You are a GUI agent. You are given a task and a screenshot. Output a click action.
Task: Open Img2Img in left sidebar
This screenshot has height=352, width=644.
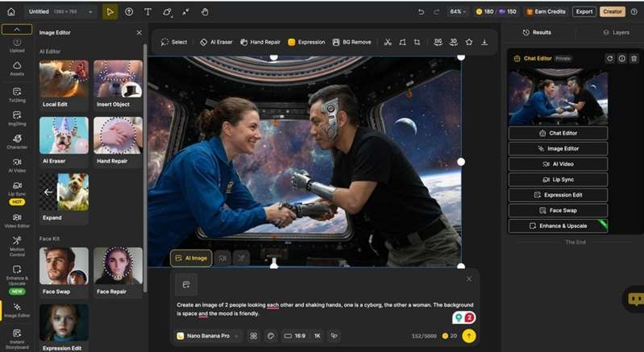pos(17,118)
